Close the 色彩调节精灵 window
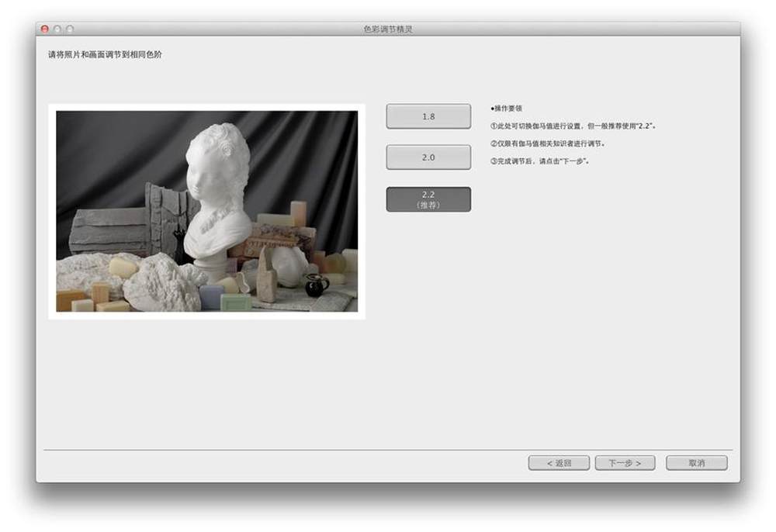 (44, 29)
